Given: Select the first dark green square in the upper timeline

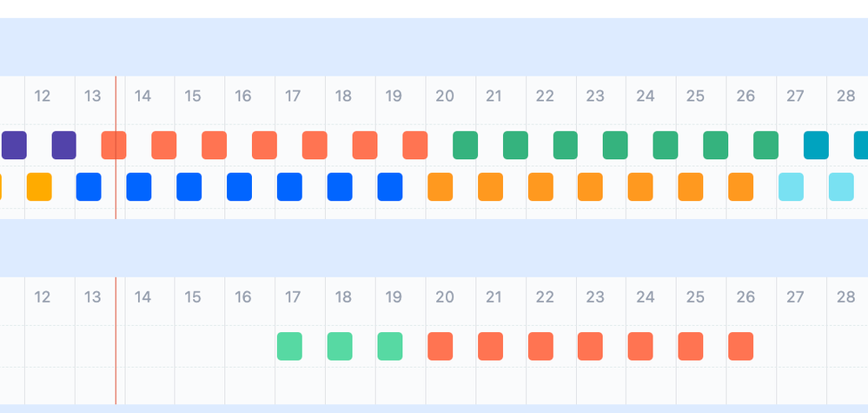Looking at the screenshot, I should 465,145.
